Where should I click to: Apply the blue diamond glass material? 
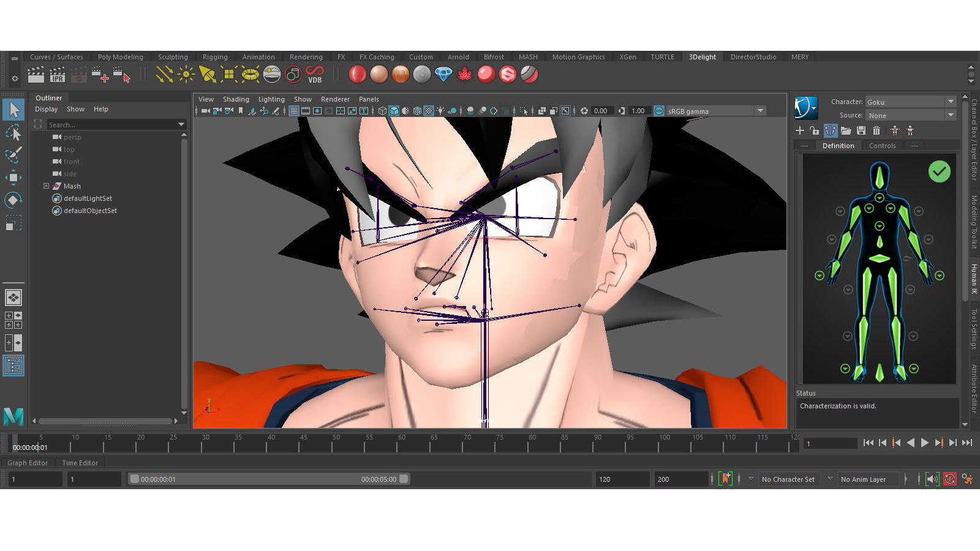[x=443, y=75]
